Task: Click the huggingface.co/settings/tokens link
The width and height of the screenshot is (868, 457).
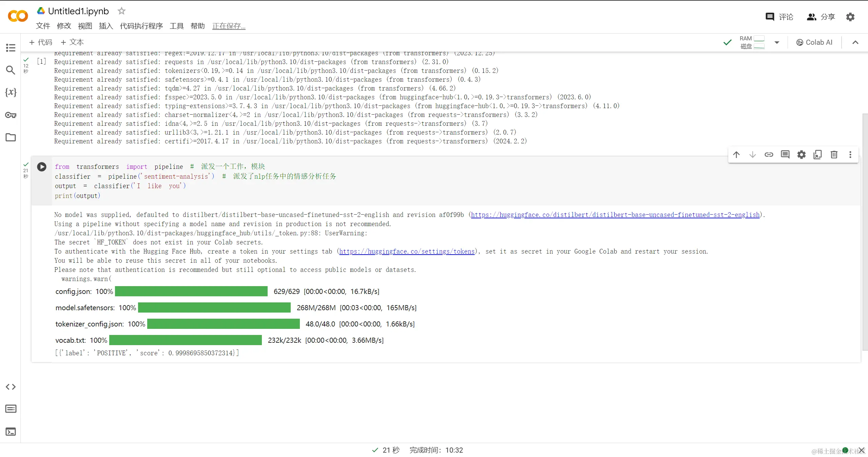Action: pyautogui.click(x=407, y=252)
